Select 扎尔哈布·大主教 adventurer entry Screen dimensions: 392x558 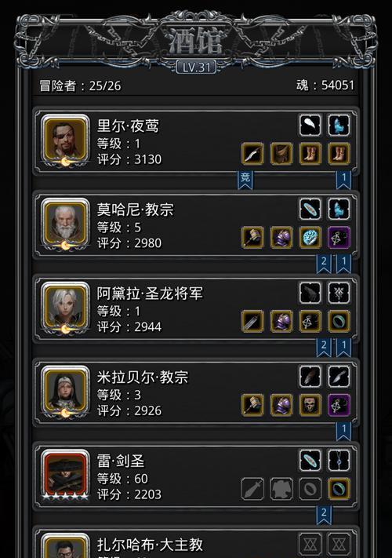click(196, 543)
